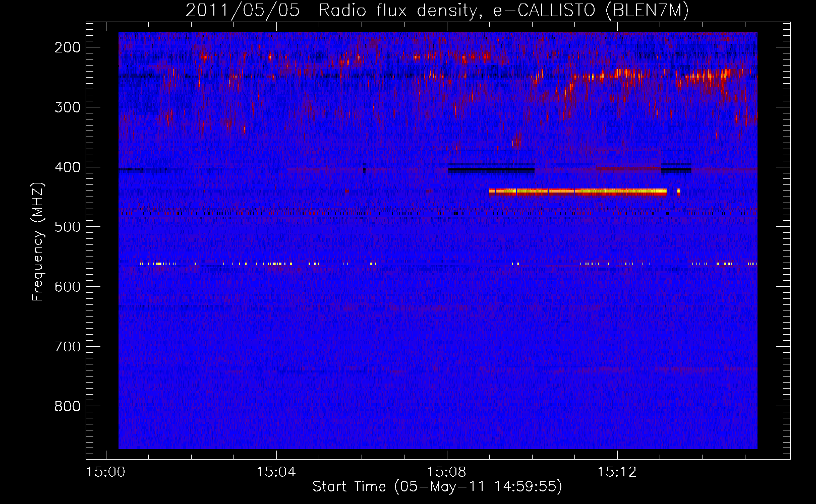
Task: Click the 700 frequency tick label
Action: (67, 347)
